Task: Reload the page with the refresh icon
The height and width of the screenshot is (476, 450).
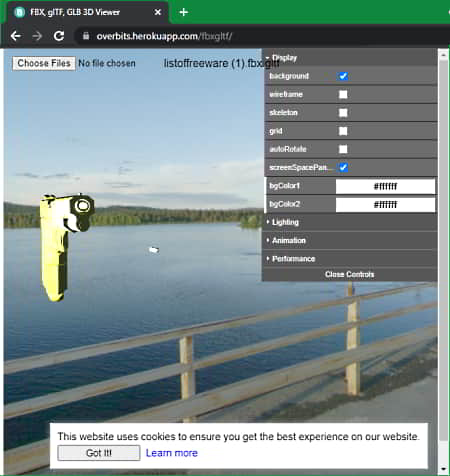Action: pos(59,36)
